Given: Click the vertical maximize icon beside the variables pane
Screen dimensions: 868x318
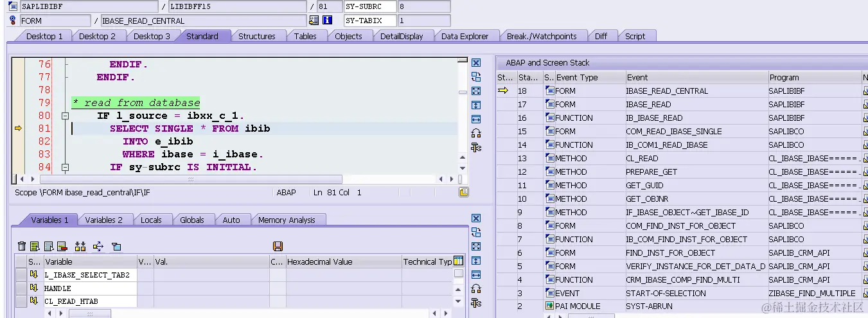Looking at the screenshot, I should point(476,261).
